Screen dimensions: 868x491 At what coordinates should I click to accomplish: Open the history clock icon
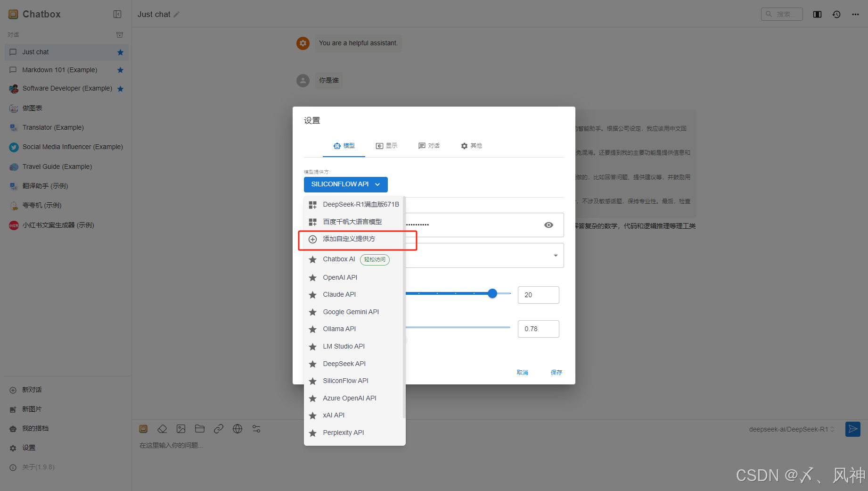click(836, 14)
